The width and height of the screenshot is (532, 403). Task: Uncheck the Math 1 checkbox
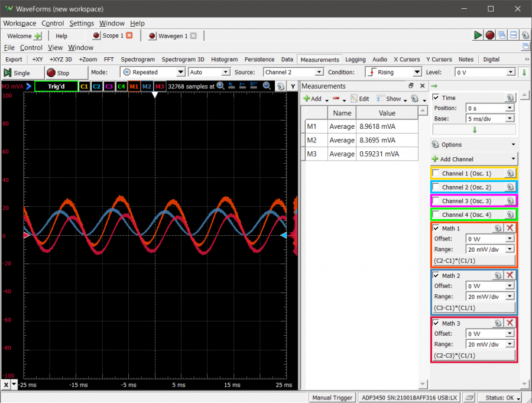tap(436, 228)
